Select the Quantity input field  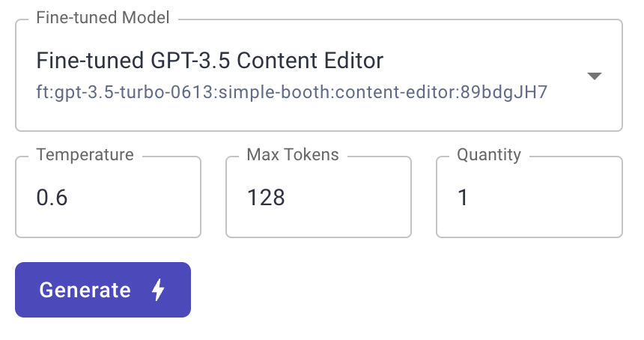[x=529, y=198]
